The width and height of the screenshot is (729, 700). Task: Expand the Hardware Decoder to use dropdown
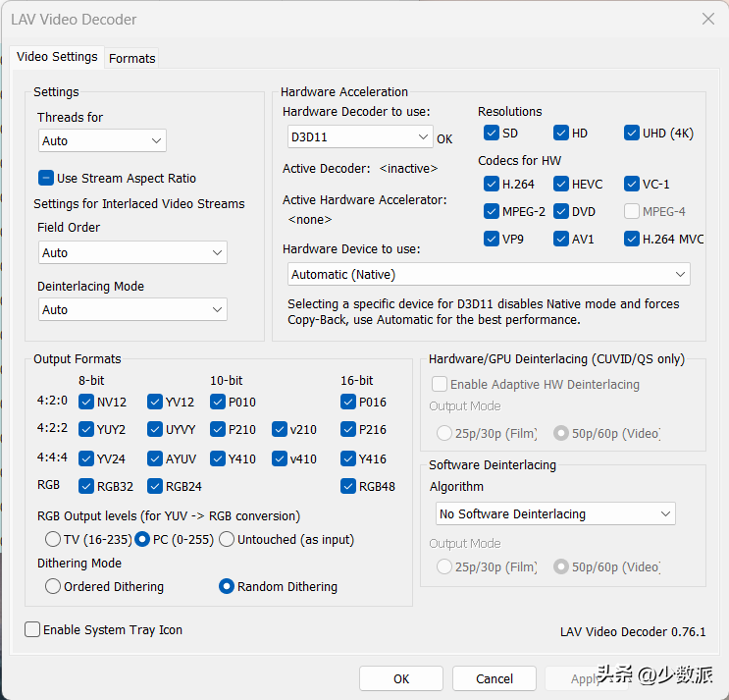(x=360, y=136)
